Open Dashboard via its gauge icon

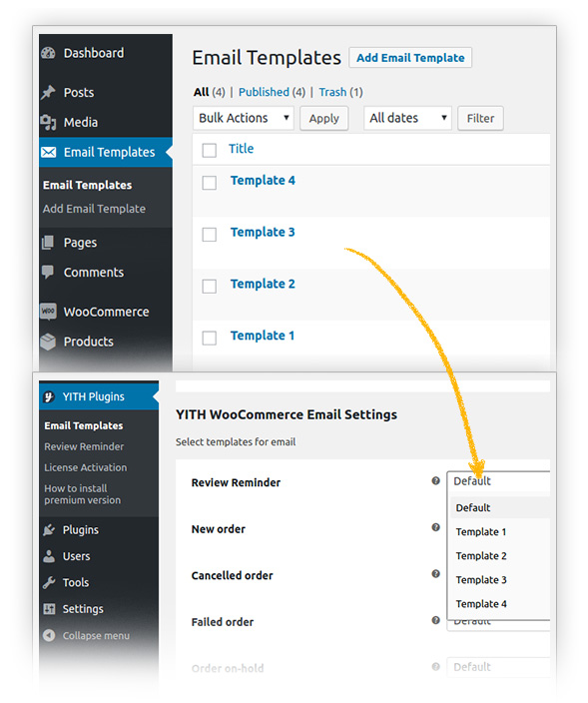coord(48,53)
